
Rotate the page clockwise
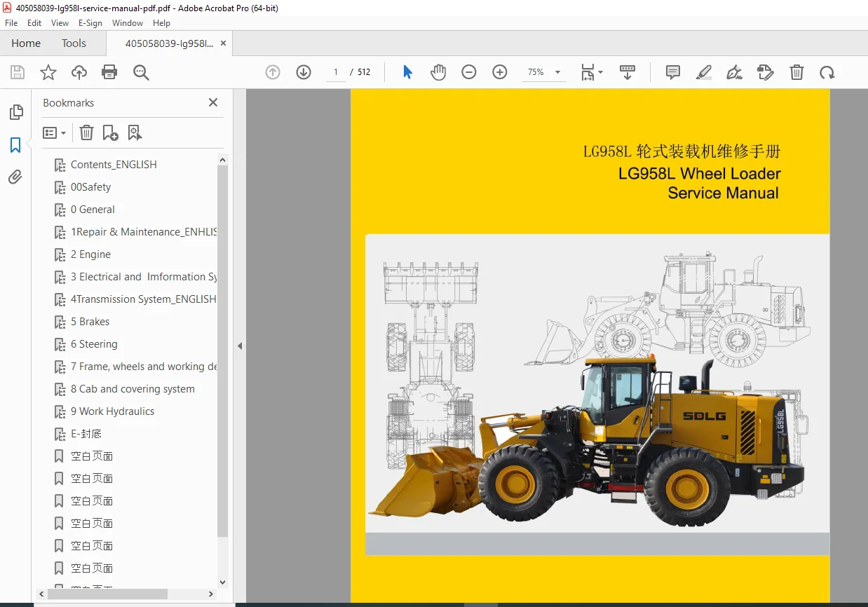tap(827, 72)
